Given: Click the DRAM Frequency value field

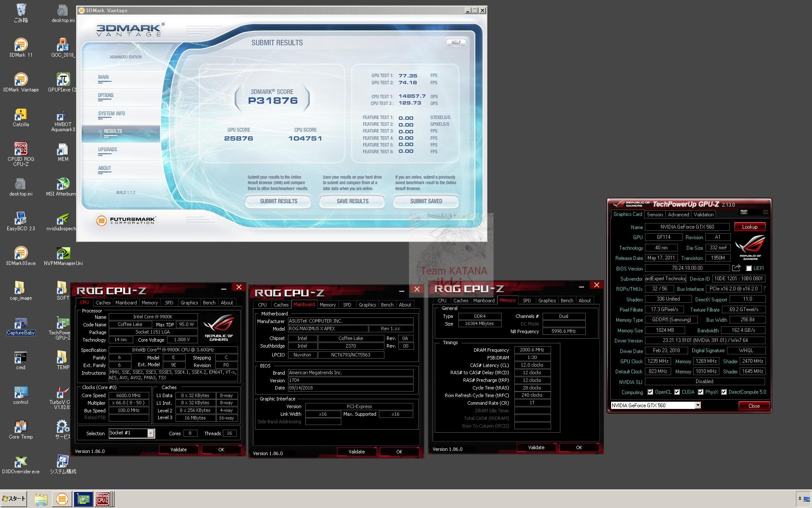Looking at the screenshot, I should pyautogui.click(x=532, y=350).
